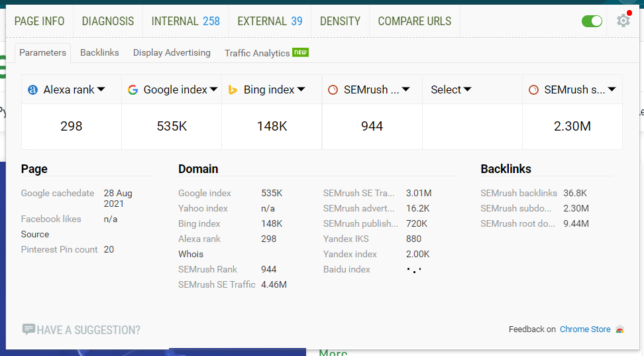Click the suggestion speech bubble icon
644x356 pixels.
click(28, 329)
